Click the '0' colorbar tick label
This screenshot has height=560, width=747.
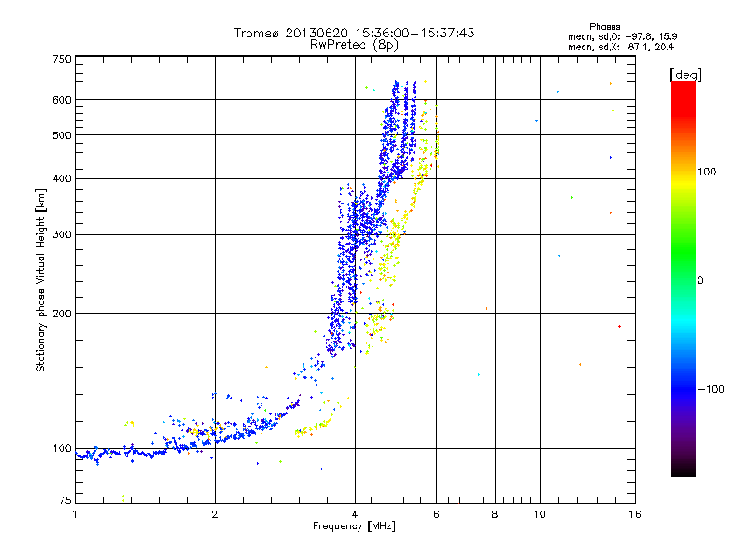(700, 281)
